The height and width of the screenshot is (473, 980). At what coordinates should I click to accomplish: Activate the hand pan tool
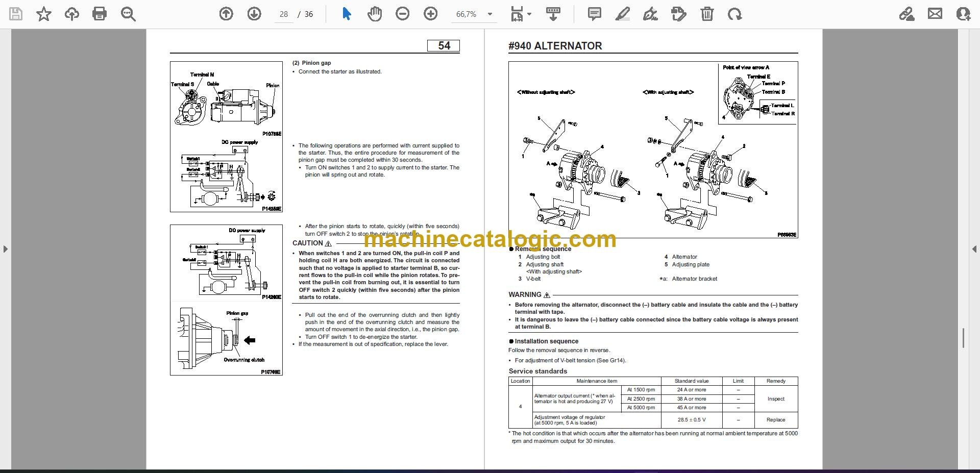coord(375,14)
